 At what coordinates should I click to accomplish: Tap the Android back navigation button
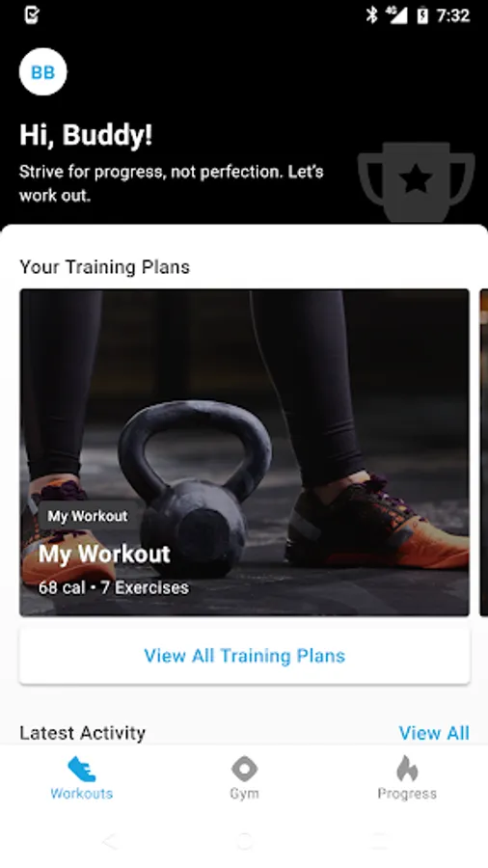[110, 841]
